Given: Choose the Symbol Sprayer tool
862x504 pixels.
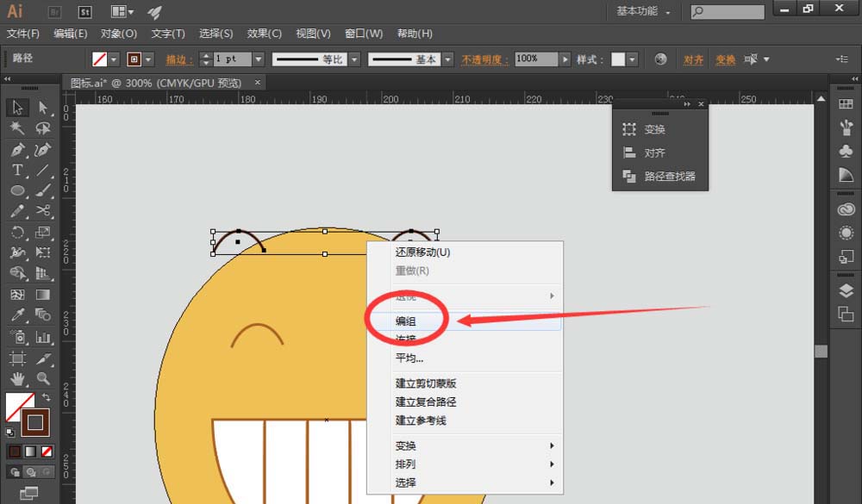Looking at the screenshot, I should click(17, 336).
